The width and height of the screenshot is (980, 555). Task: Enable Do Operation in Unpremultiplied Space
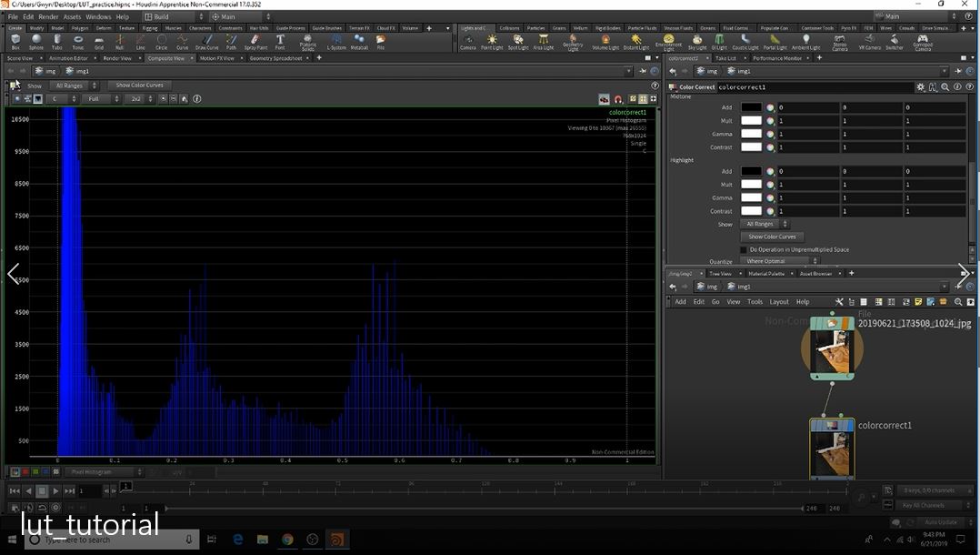[743, 249]
